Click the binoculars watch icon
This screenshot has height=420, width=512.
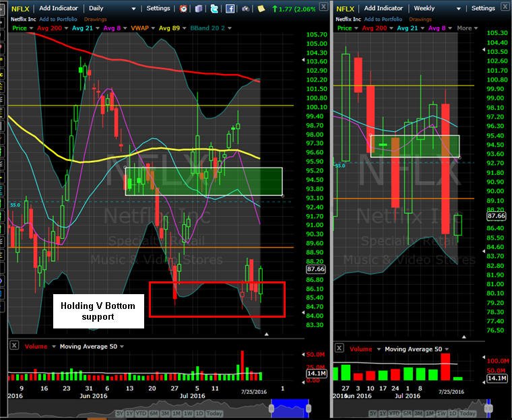tap(245, 9)
